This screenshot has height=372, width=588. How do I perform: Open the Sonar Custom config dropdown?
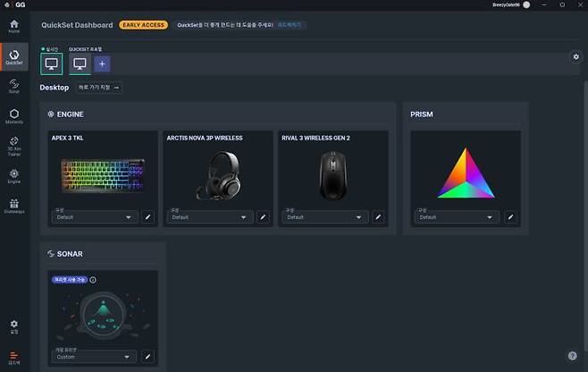pyautogui.click(x=94, y=357)
